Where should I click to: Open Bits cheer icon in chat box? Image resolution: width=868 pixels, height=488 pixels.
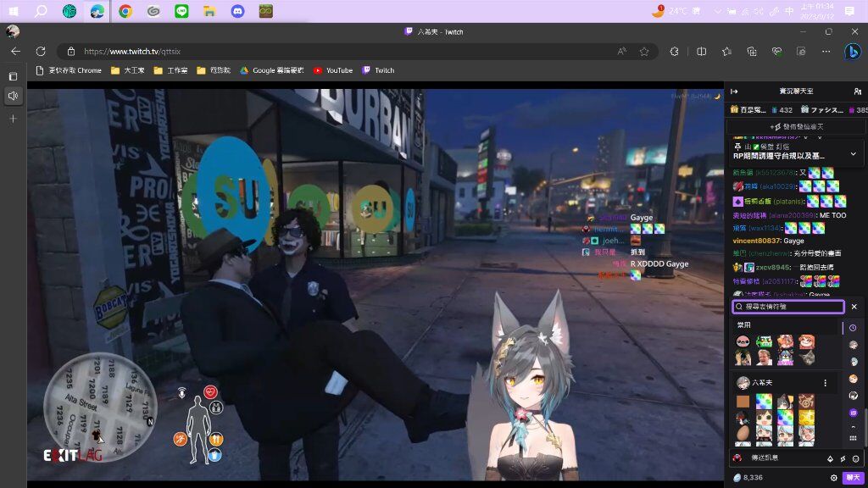(x=830, y=458)
